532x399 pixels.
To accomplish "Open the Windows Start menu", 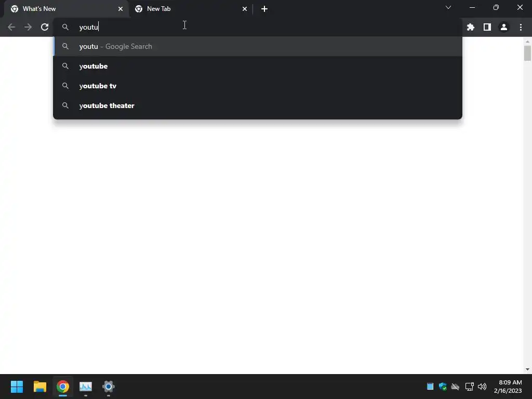I will 17,387.
